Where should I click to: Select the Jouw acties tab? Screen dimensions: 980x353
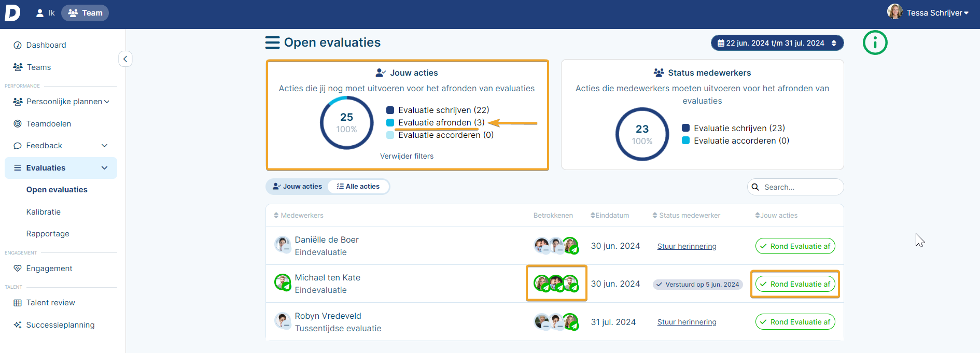pos(297,187)
